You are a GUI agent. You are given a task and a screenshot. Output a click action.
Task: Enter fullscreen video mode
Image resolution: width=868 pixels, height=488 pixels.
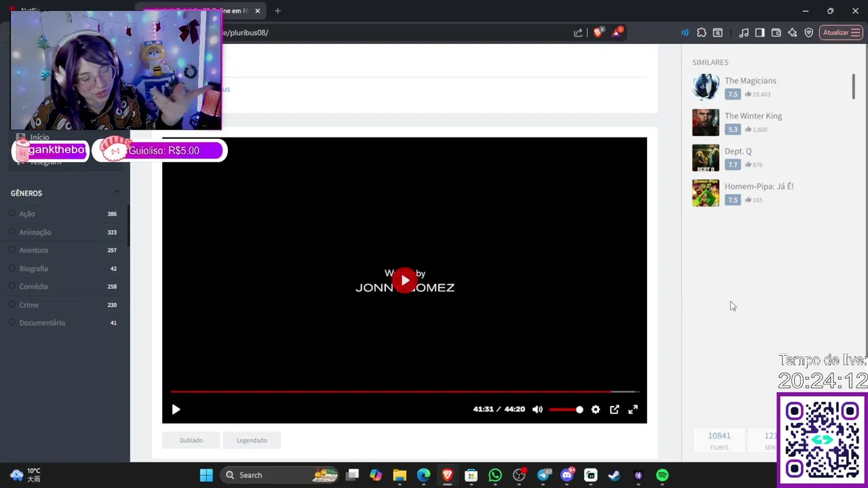click(x=633, y=409)
